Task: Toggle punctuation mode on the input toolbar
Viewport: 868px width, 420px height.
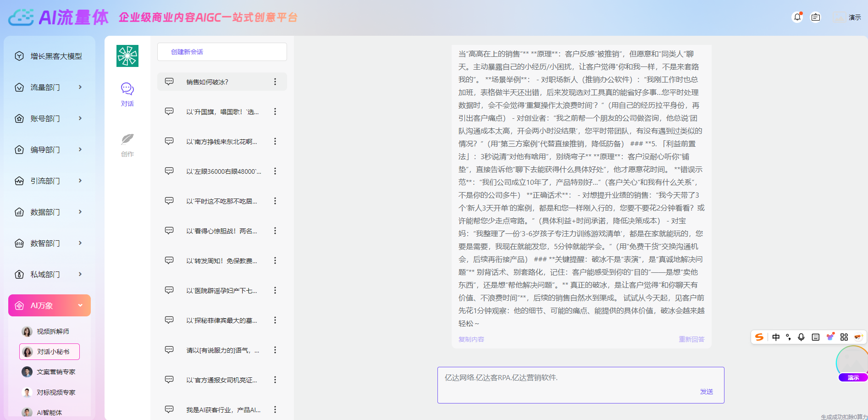Action: coord(788,337)
